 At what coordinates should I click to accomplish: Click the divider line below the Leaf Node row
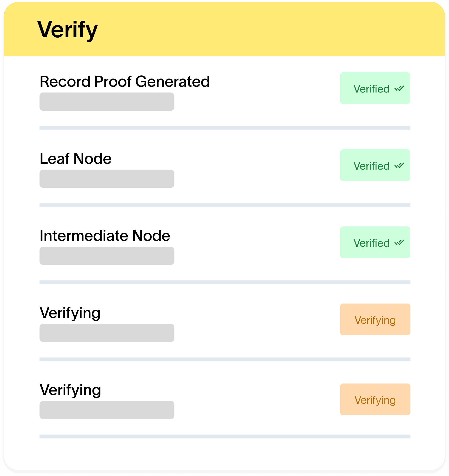point(225,205)
